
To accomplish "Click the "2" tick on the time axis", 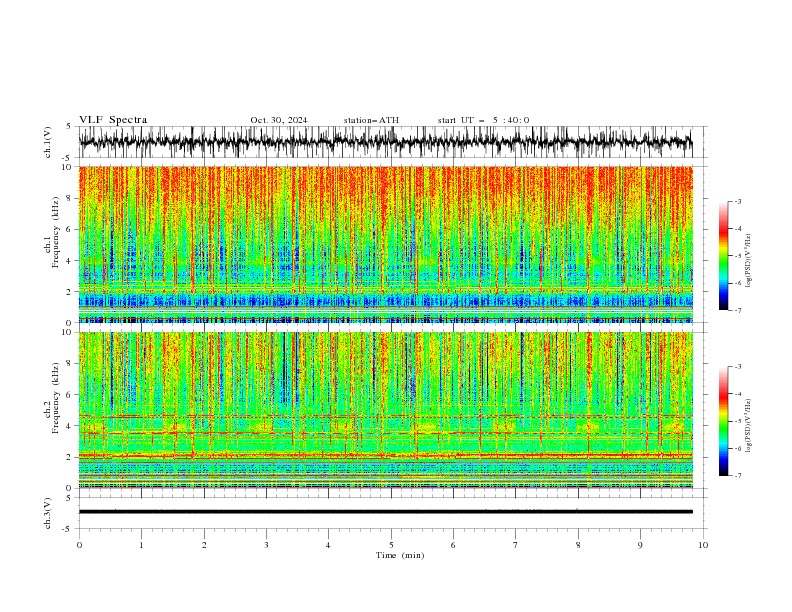I will click(204, 545).
